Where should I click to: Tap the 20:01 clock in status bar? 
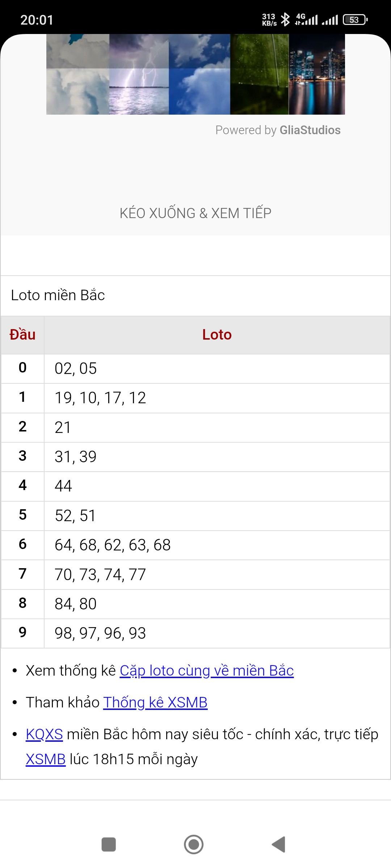(x=37, y=20)
